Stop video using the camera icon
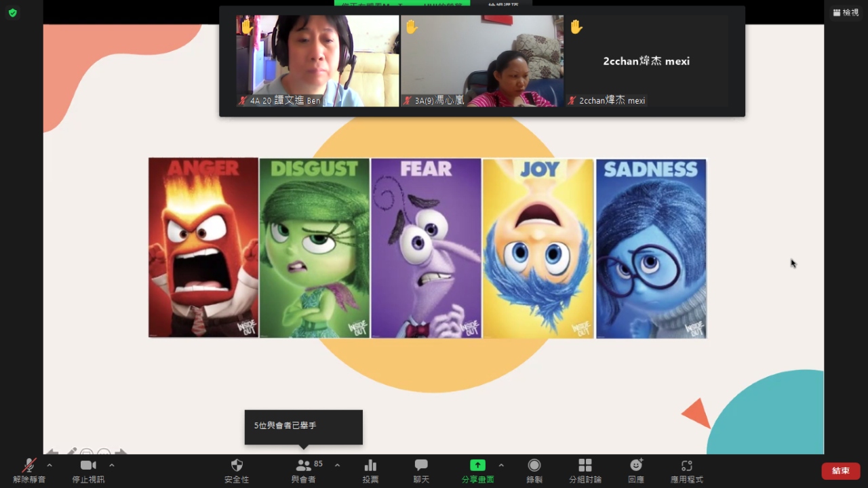868x488 pixels. point(88,470)
